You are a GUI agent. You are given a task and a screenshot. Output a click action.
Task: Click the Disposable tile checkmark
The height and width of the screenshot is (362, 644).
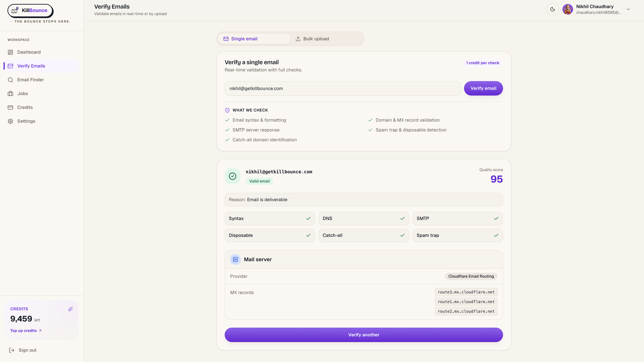(x=308, y=235)
